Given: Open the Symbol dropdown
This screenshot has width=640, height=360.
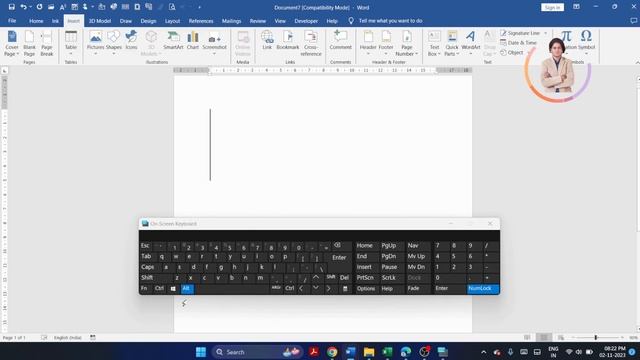Looking at the screenshot, I should (x=586, y=42).
